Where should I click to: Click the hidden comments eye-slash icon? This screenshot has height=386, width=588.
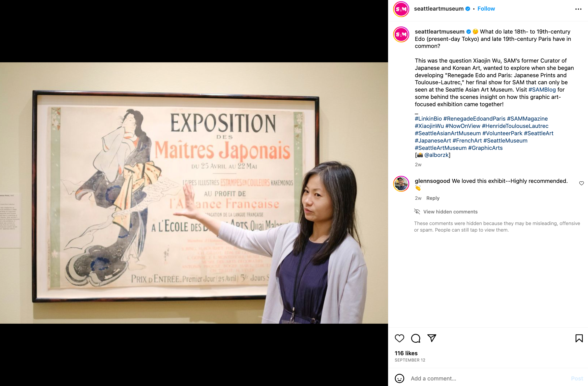pyautogui.click(x=417, y=211)
